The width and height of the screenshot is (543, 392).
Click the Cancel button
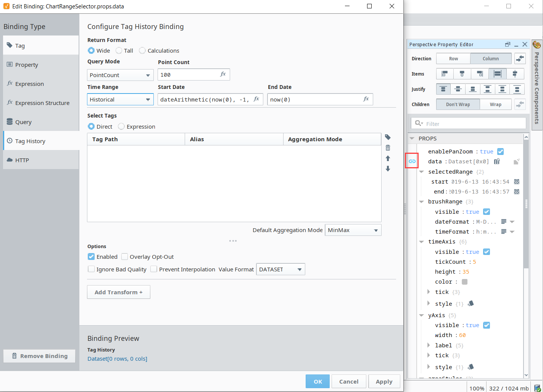(x=349, y=381)
